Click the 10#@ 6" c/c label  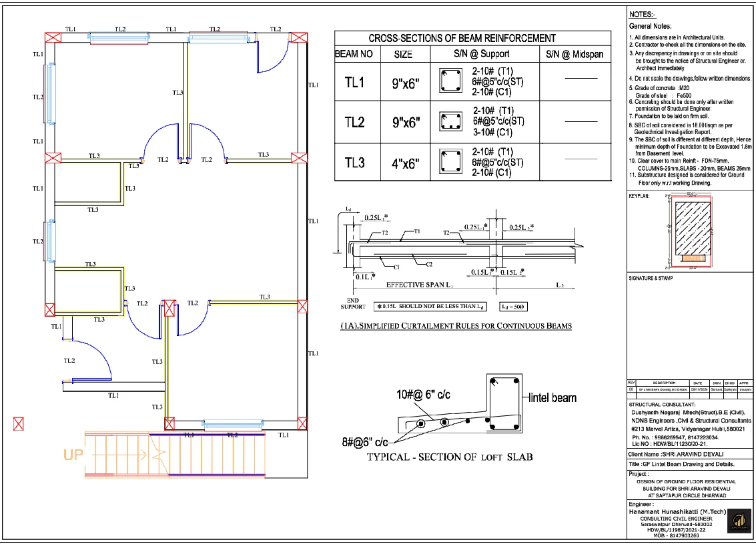click(x=423, y=395)
